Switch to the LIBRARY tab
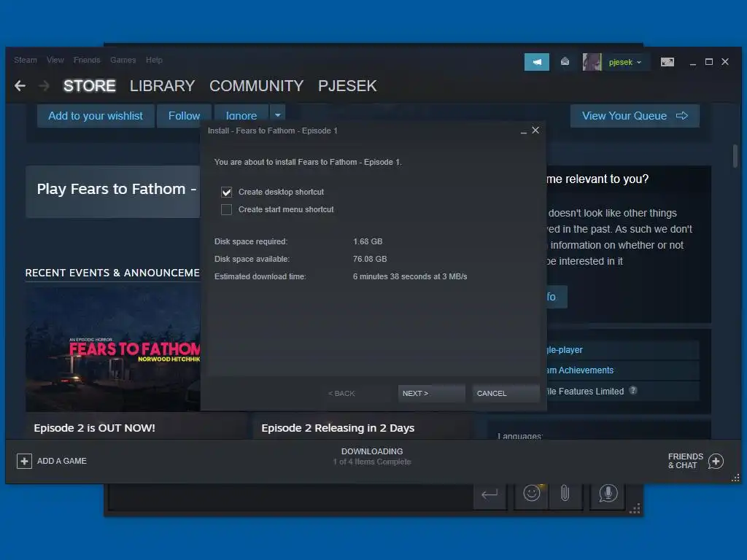Screen dimensions: 747x560 pyautogui.click(x=162, y=86)
